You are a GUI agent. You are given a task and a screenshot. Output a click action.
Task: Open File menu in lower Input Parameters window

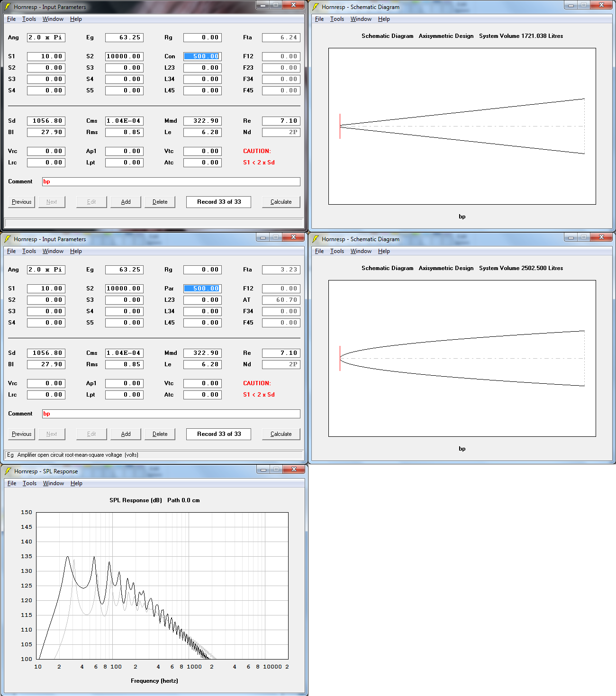pos(11,251)
